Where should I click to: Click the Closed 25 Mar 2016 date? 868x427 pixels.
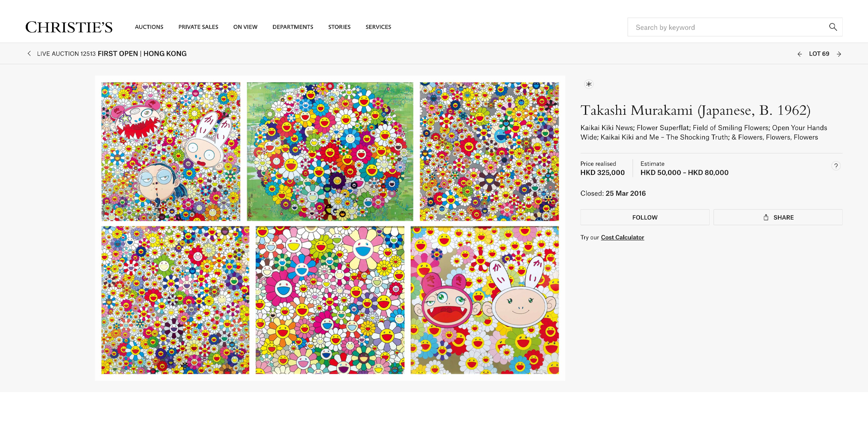(x=613, y=193)
